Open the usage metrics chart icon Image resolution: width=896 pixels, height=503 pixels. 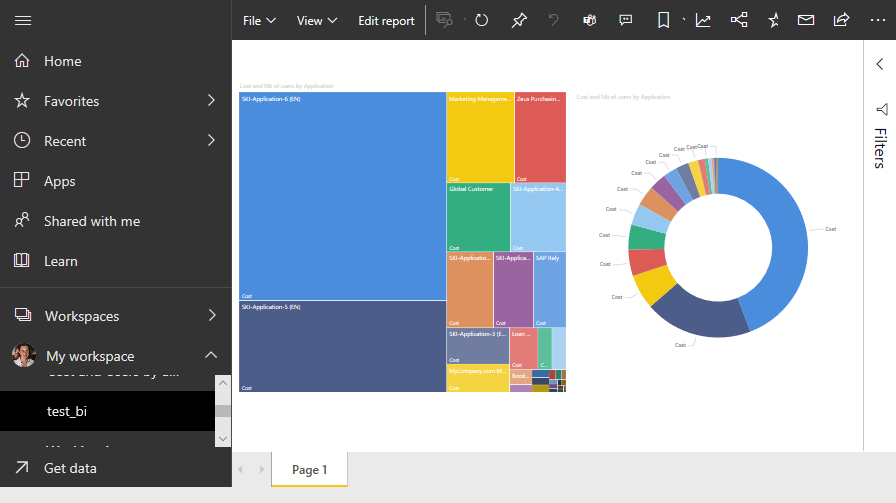pos(703,20)
